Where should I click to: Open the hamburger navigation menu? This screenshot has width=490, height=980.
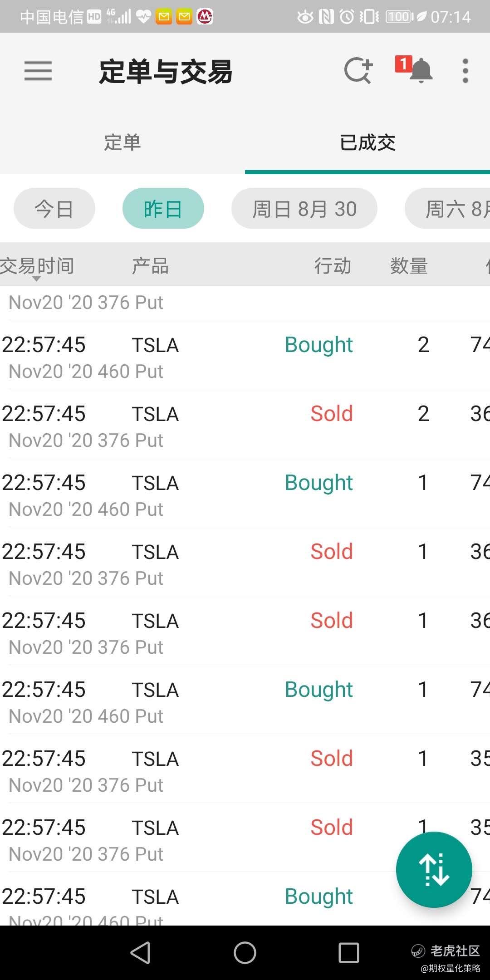pos(38,71)
